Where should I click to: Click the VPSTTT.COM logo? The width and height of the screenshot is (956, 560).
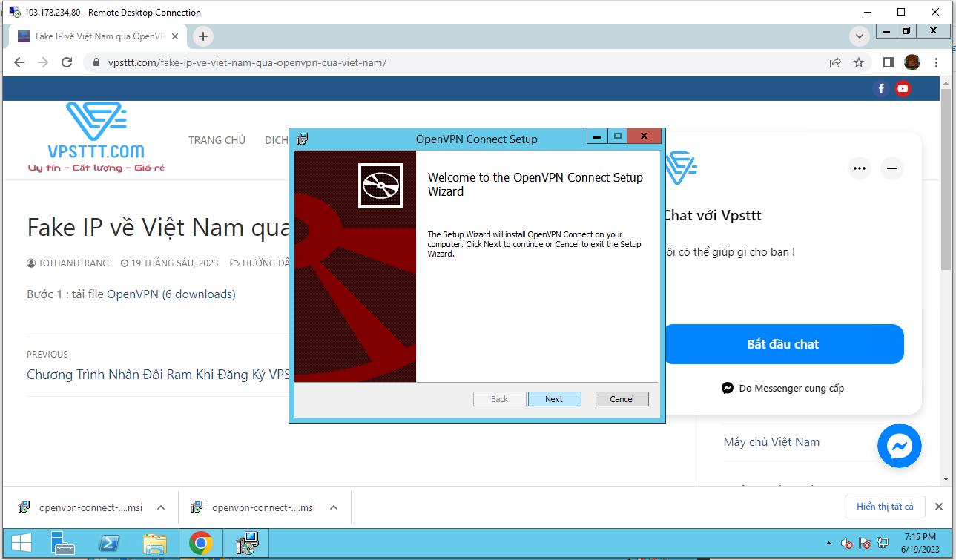pyautogui.click(x=96, y=137)
